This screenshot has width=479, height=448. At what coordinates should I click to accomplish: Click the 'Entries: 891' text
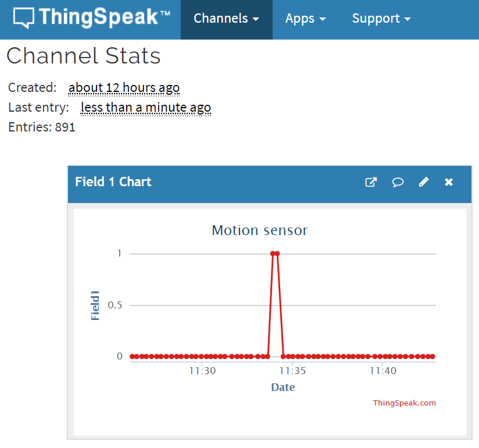coord(42,127)
